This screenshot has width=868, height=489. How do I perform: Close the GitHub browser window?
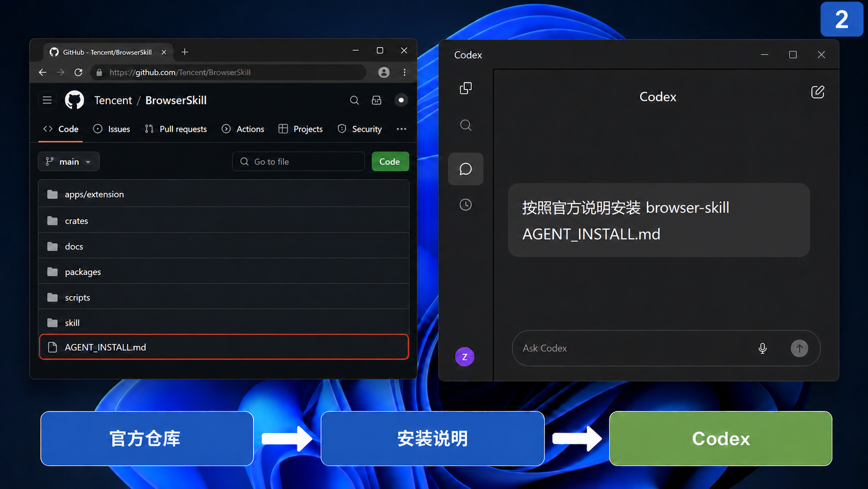tap(404, 50)
